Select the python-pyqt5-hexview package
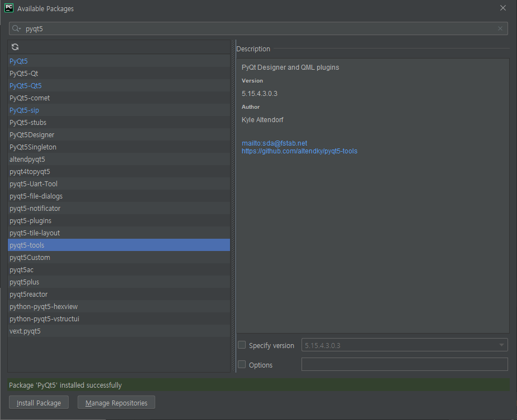This screenshot has width=517, height=420. (x=119, y=307)
